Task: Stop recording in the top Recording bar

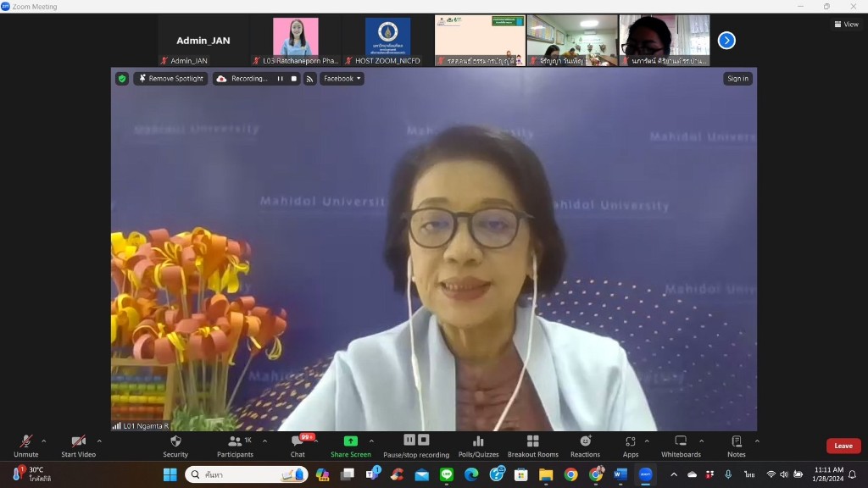Action: 294,79
